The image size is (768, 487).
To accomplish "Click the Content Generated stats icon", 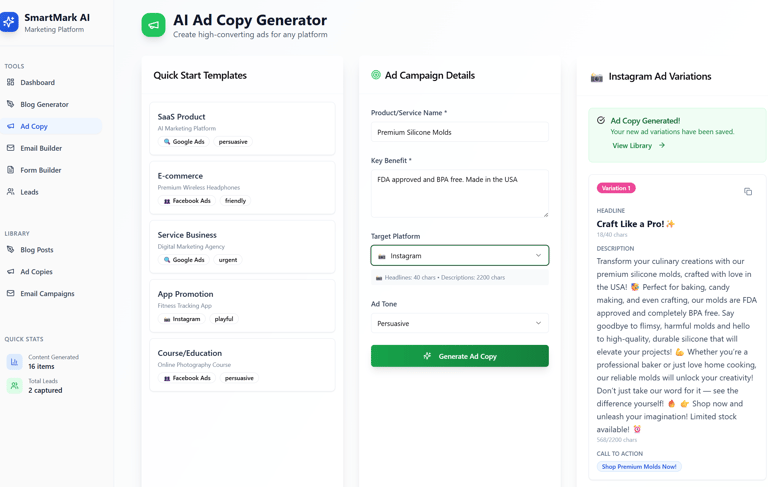I will pyautogui.click(x=14, y=361).
